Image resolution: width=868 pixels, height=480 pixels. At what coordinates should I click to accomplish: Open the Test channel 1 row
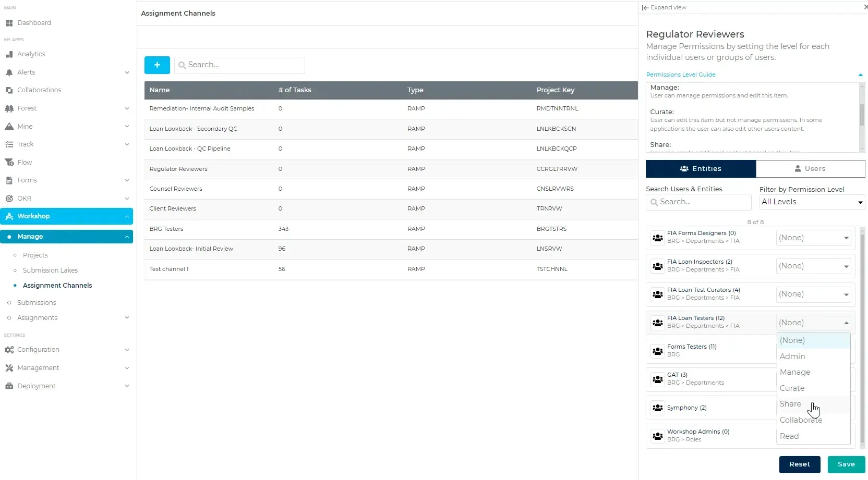[x=391, y=269]
